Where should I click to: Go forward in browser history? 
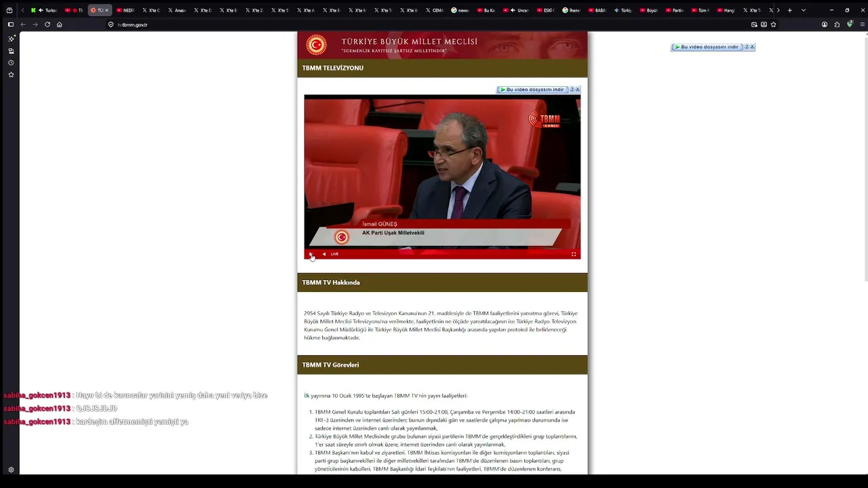pyautogui.click(x=35, y=24)
